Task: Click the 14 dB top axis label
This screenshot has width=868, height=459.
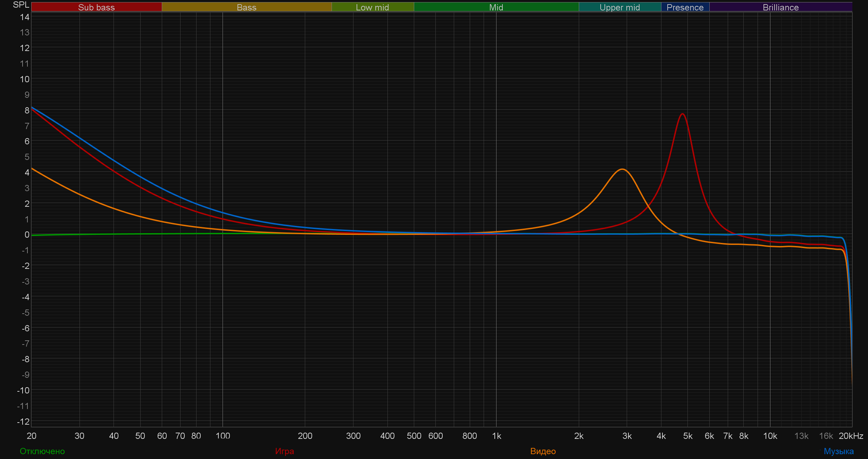Action: click(25, 17)
